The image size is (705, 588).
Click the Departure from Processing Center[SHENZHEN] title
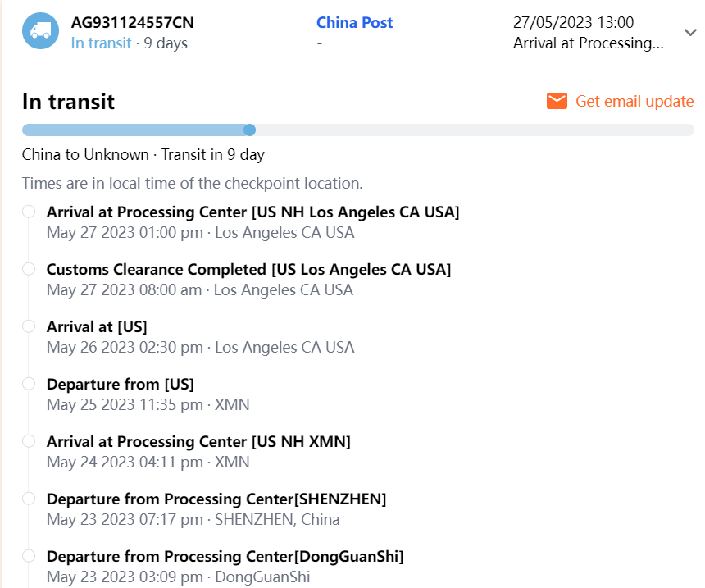point(216,499)
